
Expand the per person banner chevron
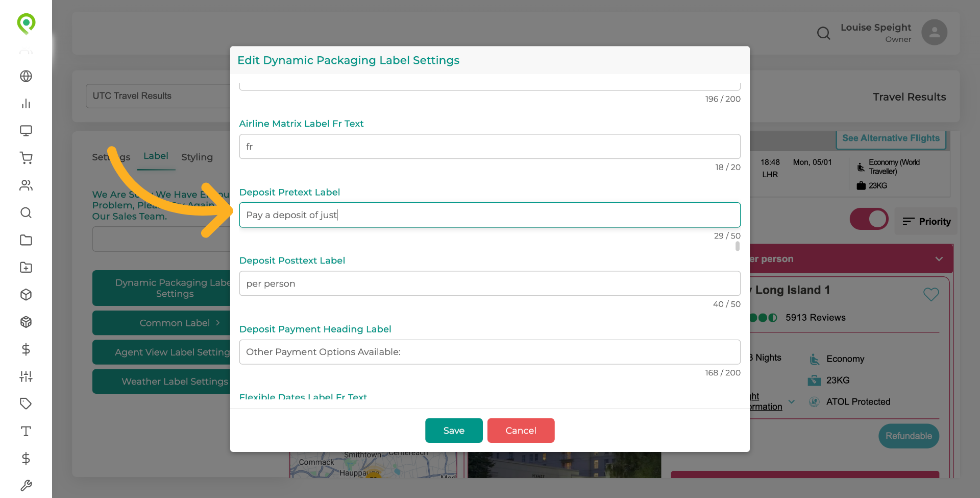939,259
